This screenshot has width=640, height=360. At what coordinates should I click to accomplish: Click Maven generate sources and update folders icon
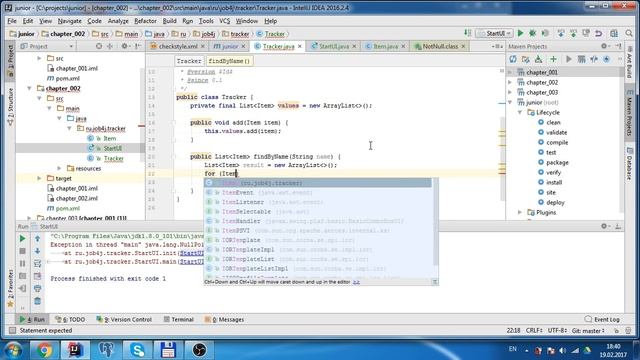click(x=526, y=60)
